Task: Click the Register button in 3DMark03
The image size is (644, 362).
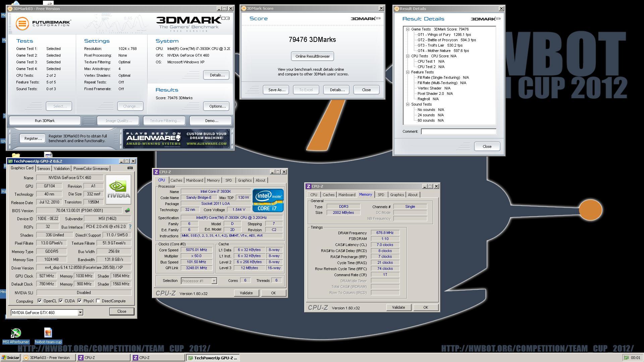Action: point(33,138)
